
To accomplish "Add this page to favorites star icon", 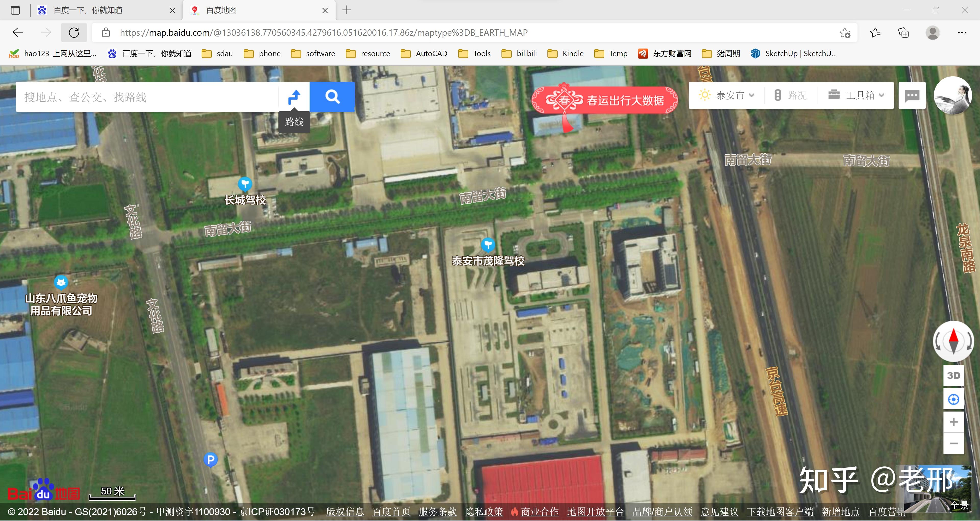I will pos(845,33).
